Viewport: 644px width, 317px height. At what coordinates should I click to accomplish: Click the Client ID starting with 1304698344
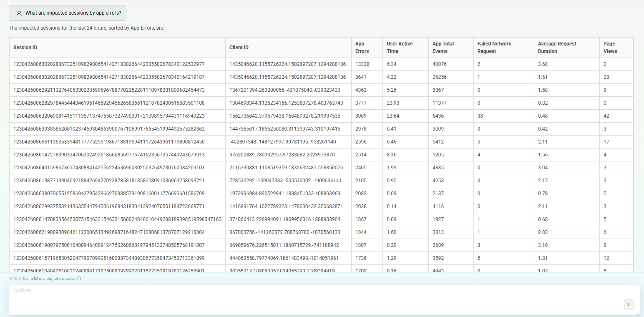click(x=286, y=103)
